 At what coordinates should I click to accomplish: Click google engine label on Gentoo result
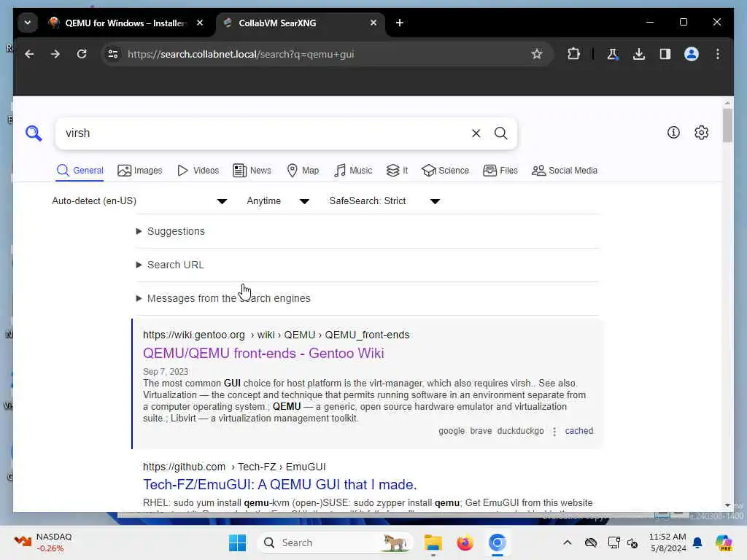(451, 431)
